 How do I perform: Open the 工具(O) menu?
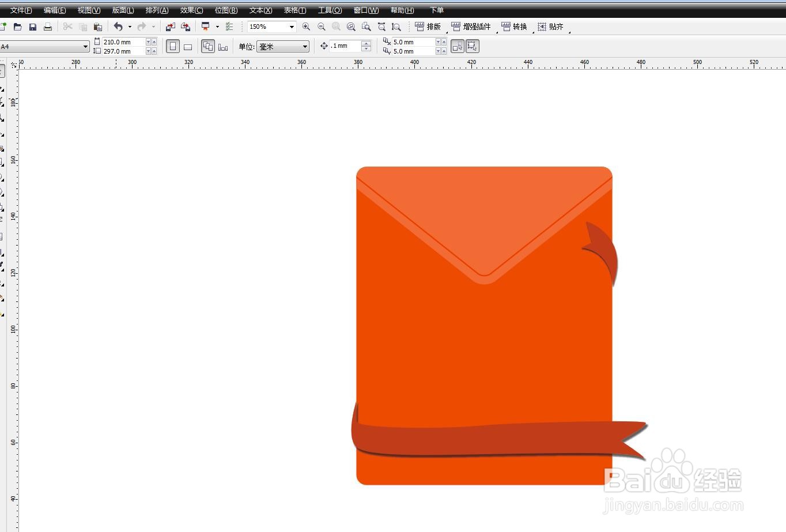click(x=330, y=10)
